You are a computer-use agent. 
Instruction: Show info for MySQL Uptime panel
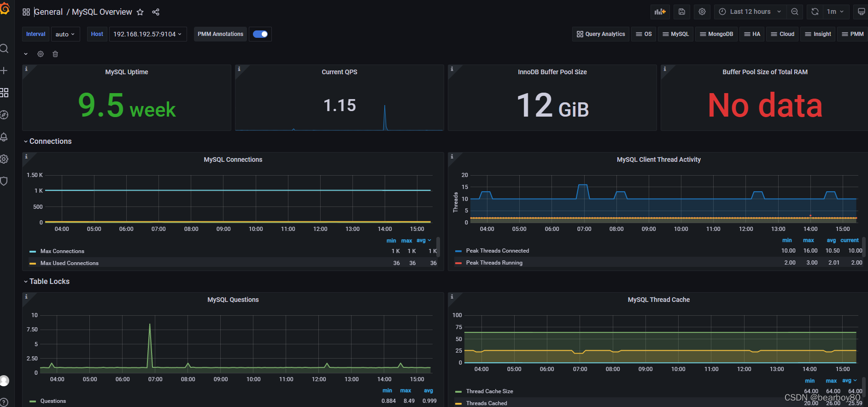coord(26,69)
